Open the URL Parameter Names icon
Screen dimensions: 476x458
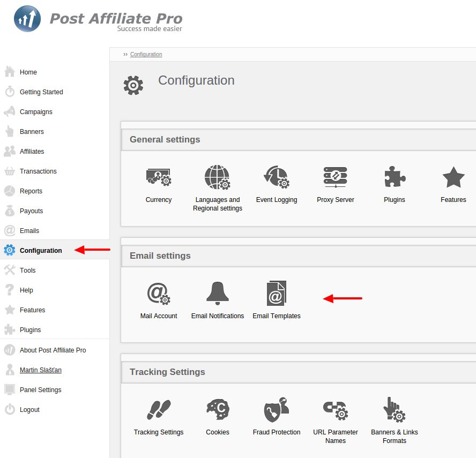336,410
